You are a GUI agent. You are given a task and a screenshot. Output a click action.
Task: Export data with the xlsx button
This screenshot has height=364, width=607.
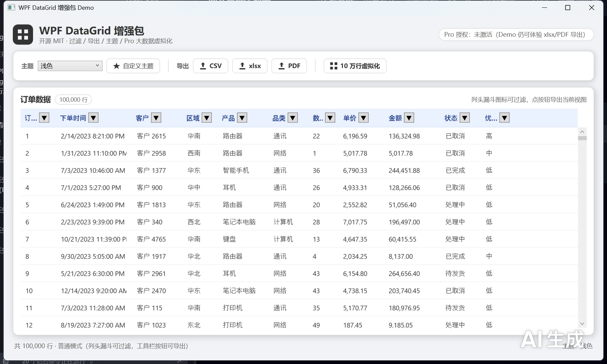point(250,66)
